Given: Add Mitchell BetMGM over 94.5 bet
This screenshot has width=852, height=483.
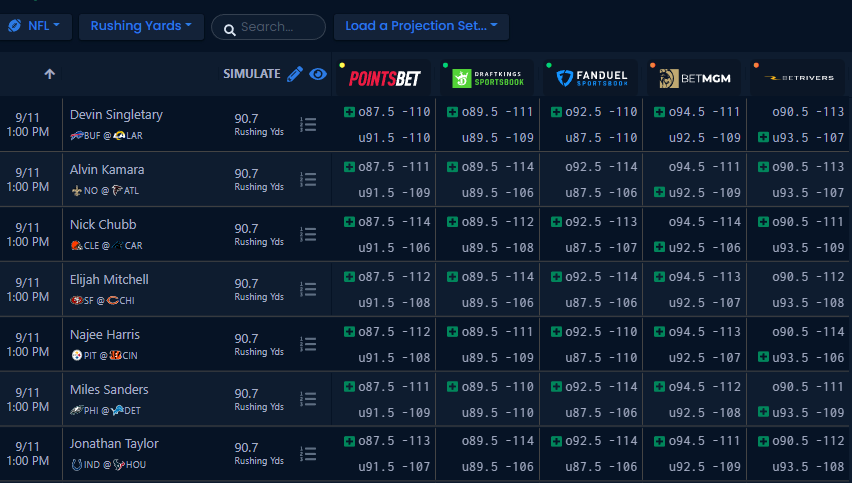Looking at the screenshot, I should click(659, 277).
